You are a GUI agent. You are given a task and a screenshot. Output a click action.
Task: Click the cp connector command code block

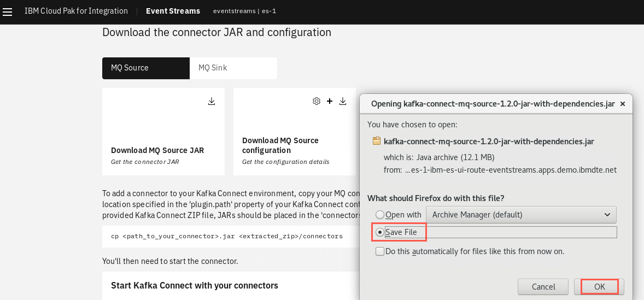[231, 237]
